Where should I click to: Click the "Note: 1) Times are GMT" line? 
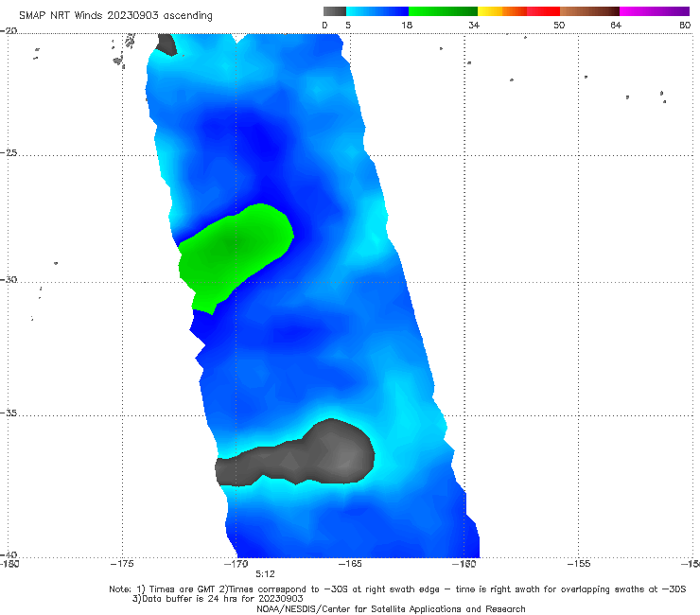coord(397,589)
